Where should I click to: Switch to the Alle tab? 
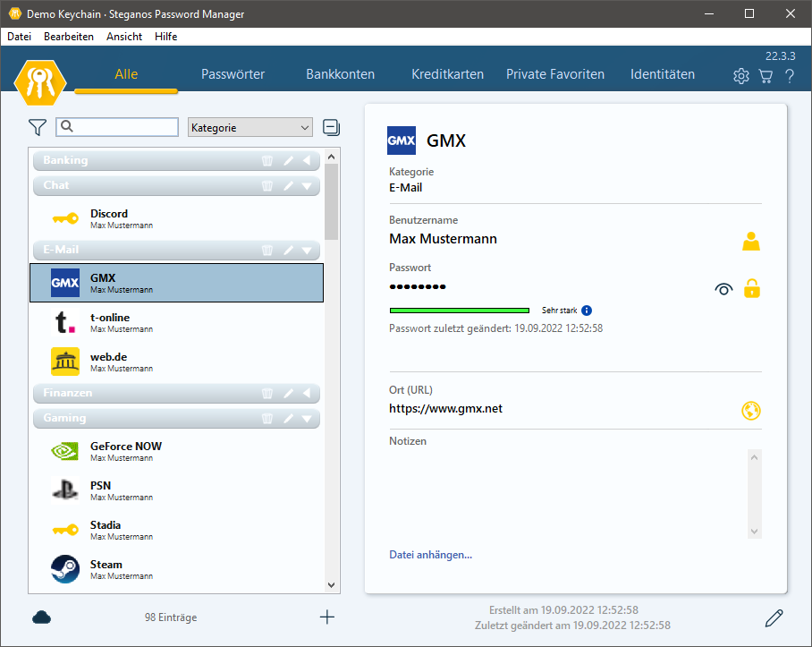126,74
